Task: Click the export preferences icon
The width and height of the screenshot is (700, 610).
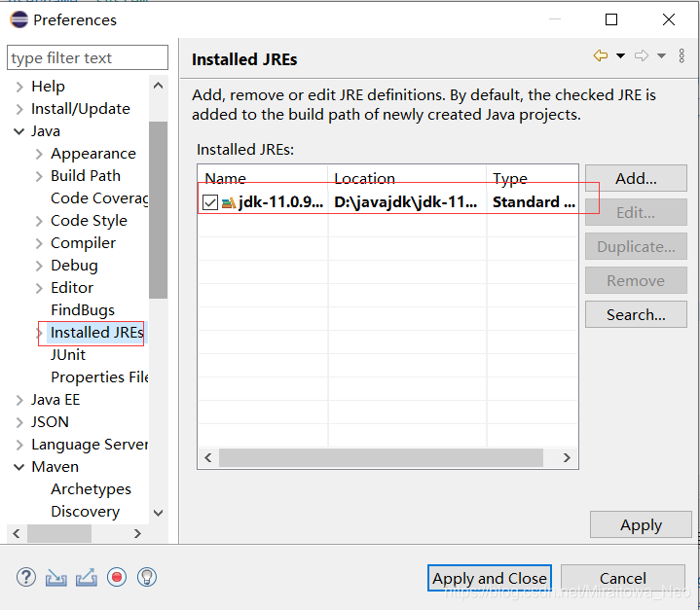Action: click(87, 578)
